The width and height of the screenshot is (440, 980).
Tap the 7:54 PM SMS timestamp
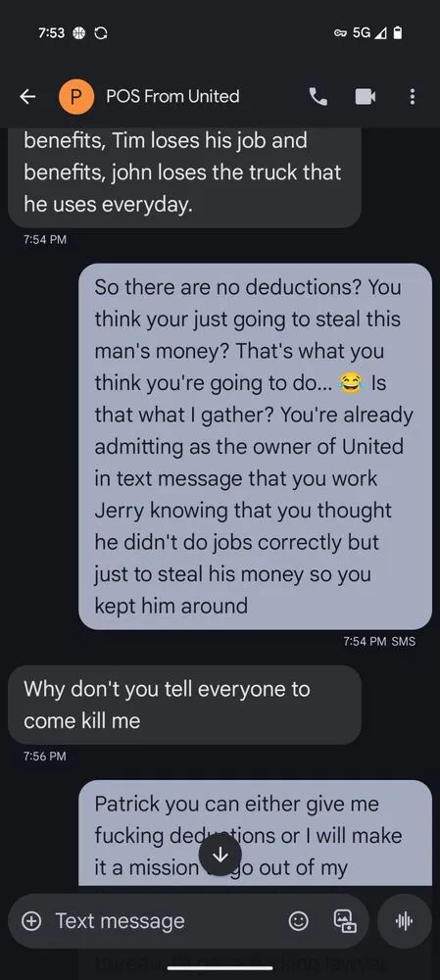pos(379,641)
